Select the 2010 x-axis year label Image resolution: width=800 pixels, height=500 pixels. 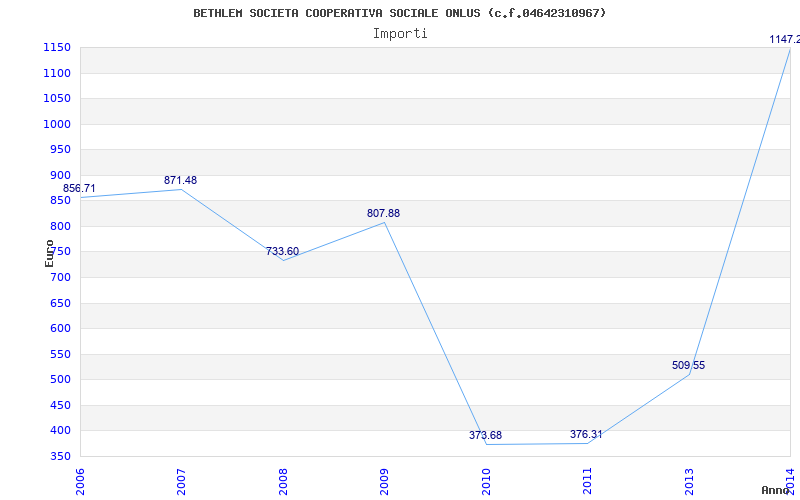486,481
